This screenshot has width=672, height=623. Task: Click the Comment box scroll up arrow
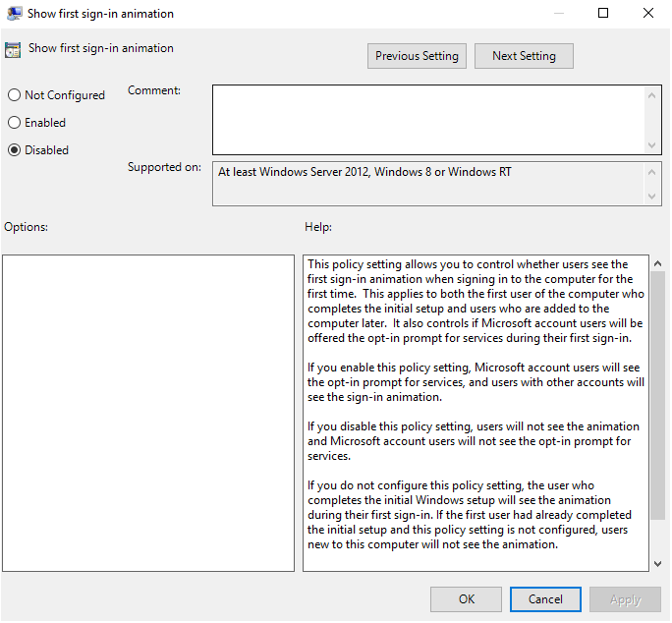click(654, 95)
